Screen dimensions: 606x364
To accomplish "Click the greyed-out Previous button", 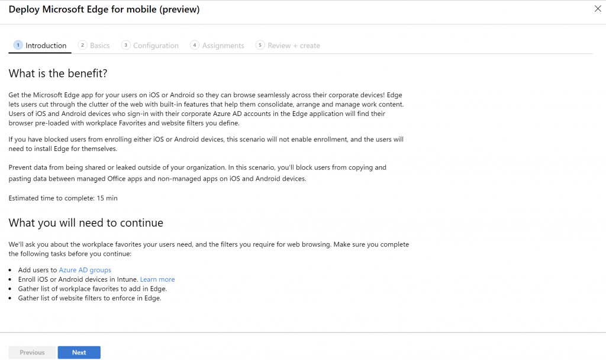I will pos(32,352).
